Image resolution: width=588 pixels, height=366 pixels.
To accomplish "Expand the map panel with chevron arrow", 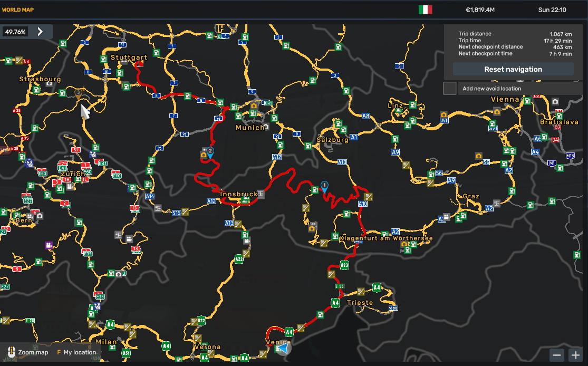I will tap(40, 32).
